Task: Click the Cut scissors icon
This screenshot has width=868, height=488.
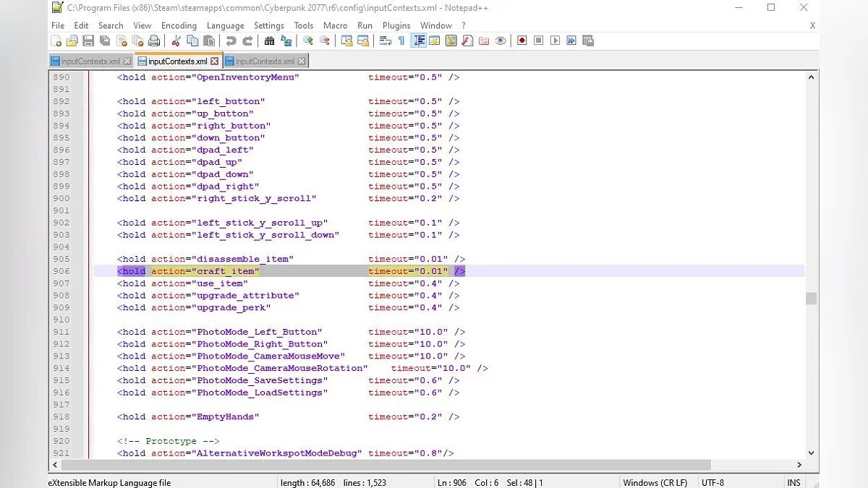Action: (x=176, y=41)
